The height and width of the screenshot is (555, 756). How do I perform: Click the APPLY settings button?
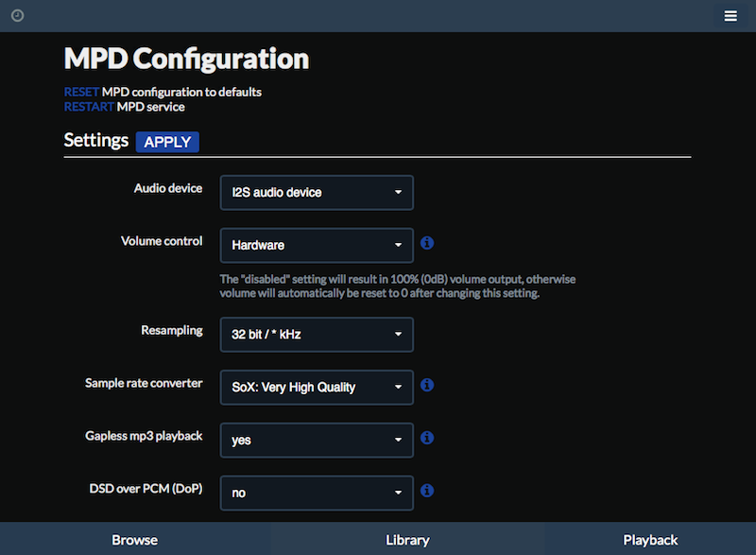pos(167,142)
